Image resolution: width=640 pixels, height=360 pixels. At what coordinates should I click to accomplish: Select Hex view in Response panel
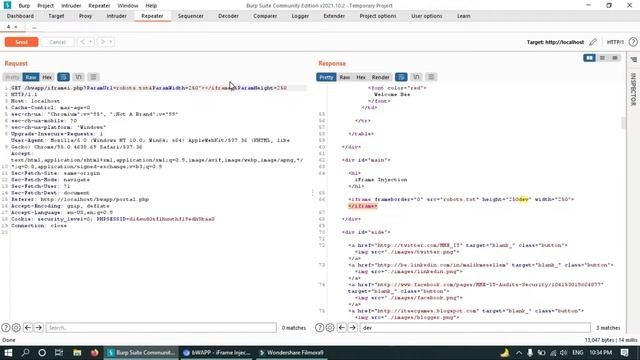[x=361, y=77]
